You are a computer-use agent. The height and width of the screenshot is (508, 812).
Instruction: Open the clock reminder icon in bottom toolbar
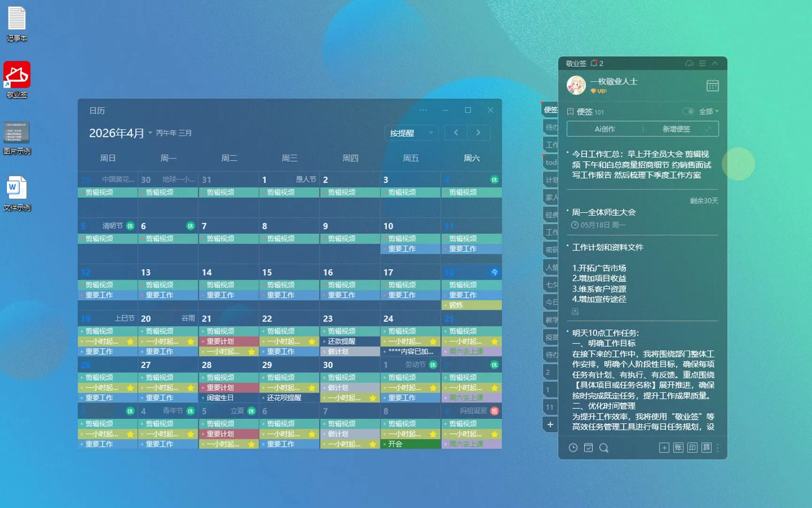(573, 448)
